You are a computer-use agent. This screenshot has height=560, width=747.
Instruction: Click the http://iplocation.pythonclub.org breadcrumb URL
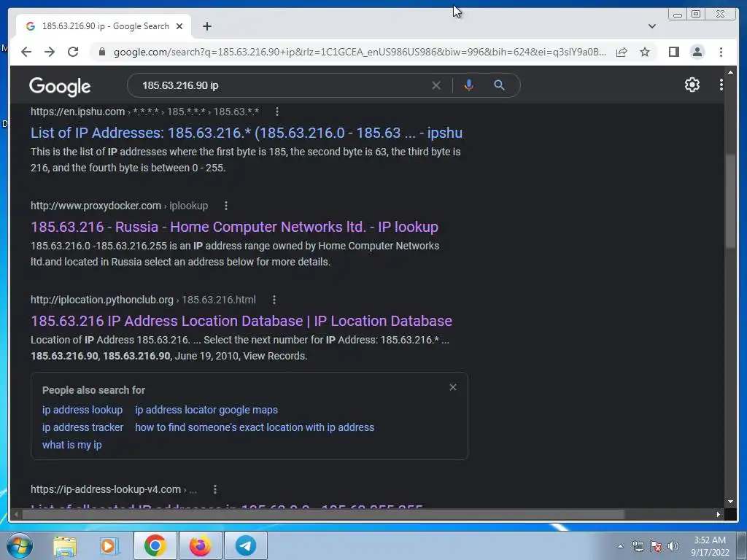(102, 300)
